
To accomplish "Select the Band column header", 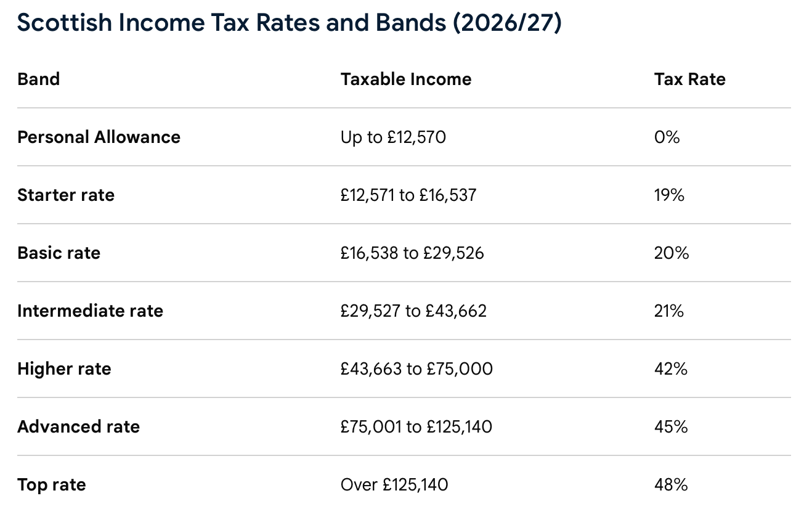I will [x=39, y=79].
